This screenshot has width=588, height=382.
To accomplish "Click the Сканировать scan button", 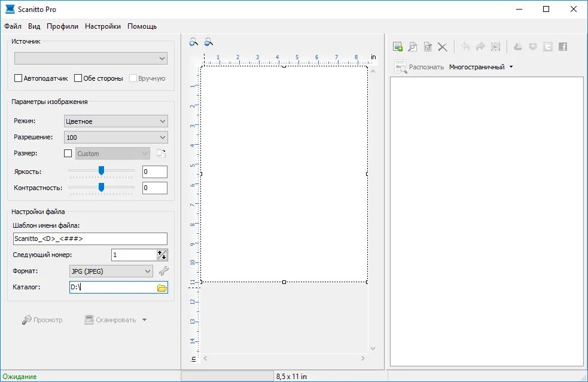I will click(x=110, y=320).
